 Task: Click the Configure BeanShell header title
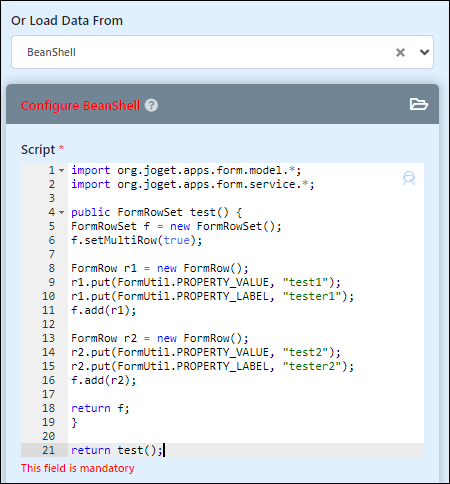click(80, 105)
